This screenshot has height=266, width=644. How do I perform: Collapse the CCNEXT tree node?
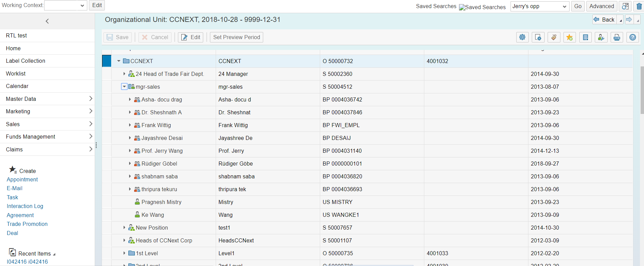click(119, 61)
